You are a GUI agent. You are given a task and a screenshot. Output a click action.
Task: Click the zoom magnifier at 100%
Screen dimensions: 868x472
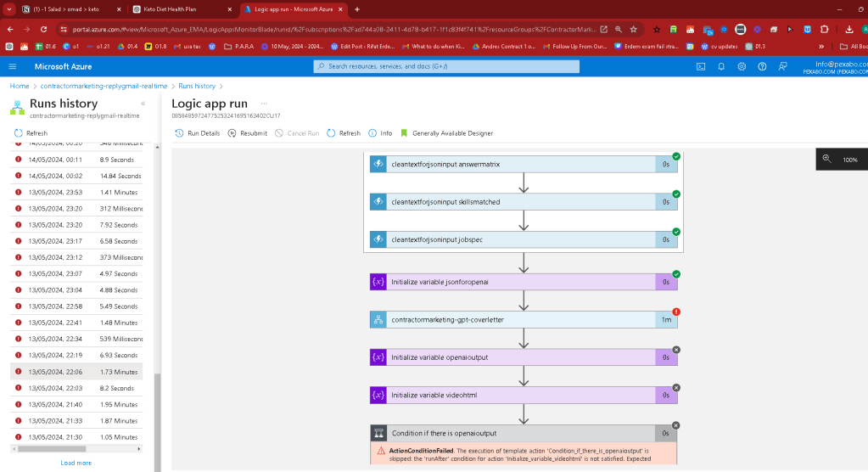click(826, 159)
